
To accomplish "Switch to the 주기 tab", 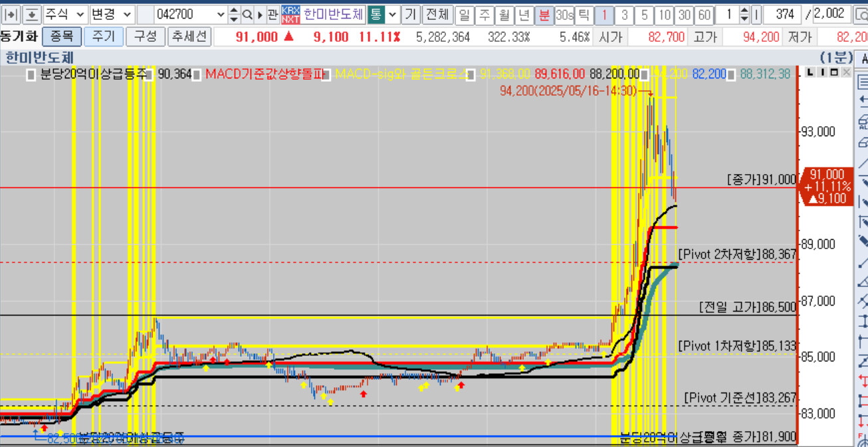I will (x=104, y=37).
